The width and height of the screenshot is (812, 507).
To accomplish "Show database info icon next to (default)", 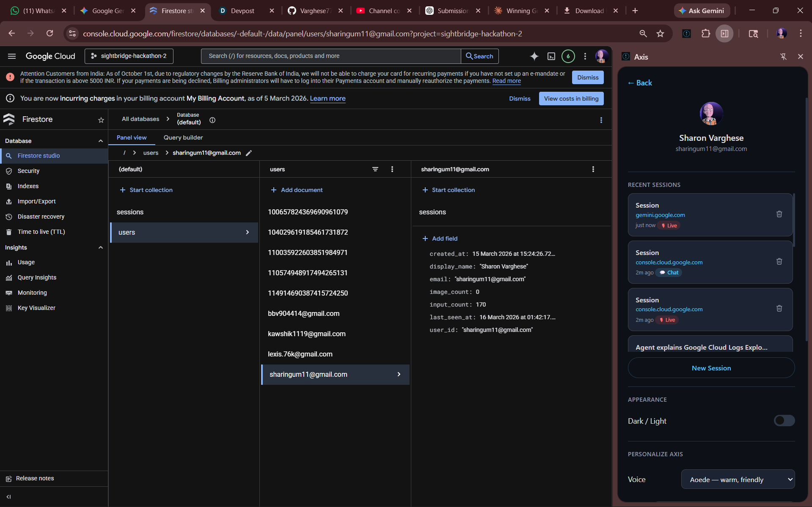I will coord(212,120).
